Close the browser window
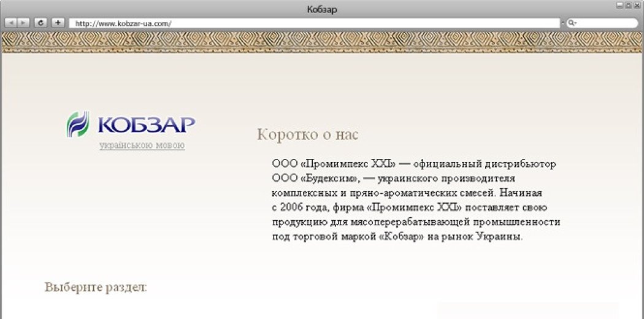The width and height of the screenshot is (644, 319). pyautogui.click(x=637, y=4)
